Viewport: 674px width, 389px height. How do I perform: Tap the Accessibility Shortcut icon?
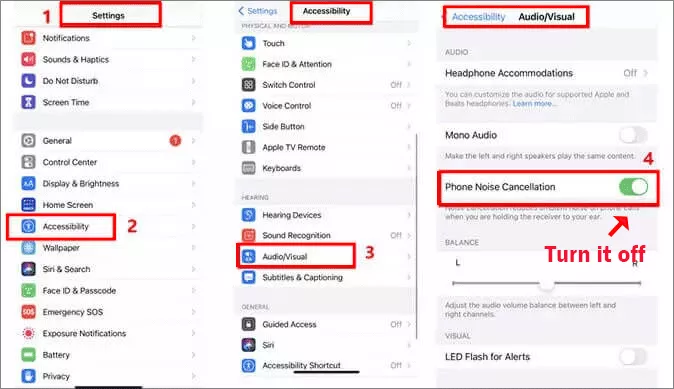click(x=248, y=365)
